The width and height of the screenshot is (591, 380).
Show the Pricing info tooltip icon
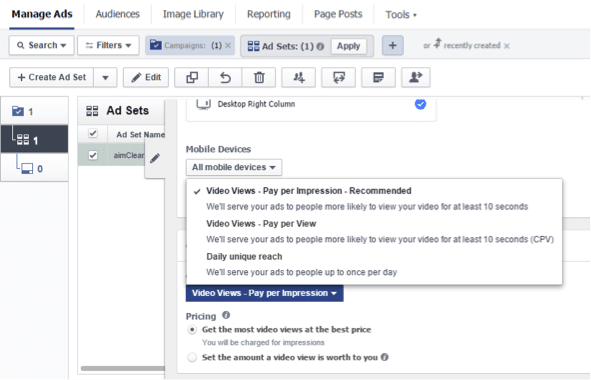point(226,315)
